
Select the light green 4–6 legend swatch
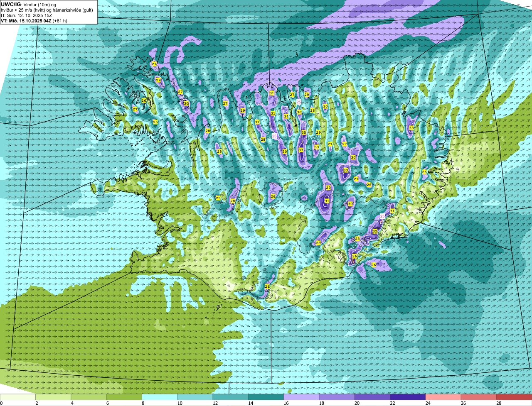click(x=89, y=397)
